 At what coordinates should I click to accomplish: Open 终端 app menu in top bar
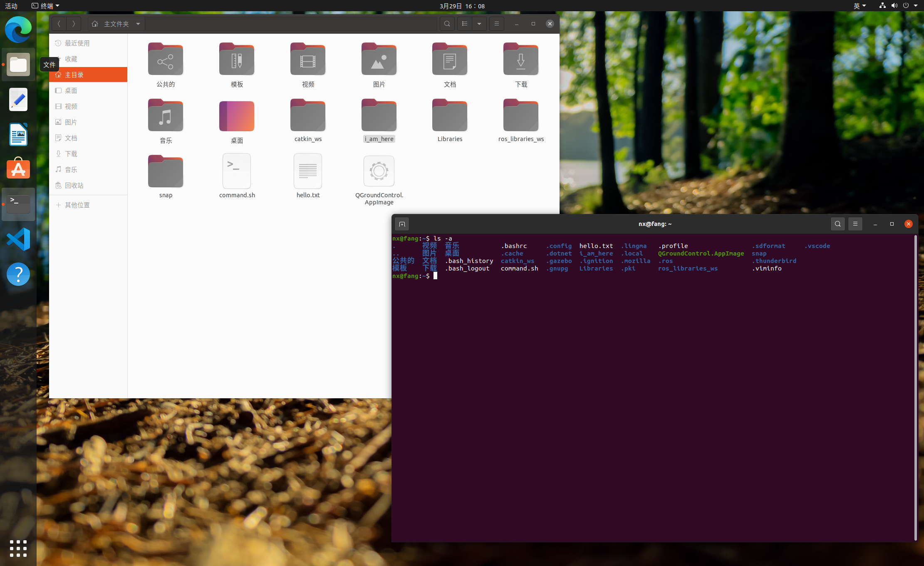click(45, 6)
